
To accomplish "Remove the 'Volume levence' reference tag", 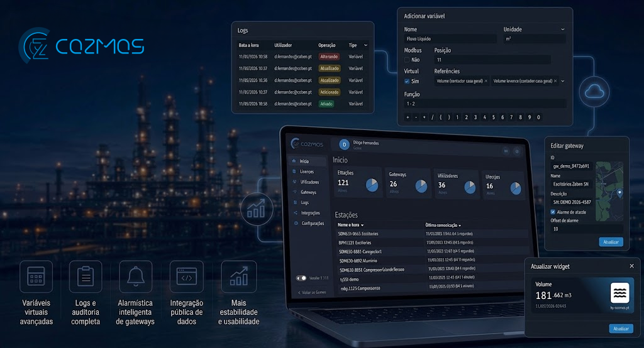I will [x=555, y=81].
